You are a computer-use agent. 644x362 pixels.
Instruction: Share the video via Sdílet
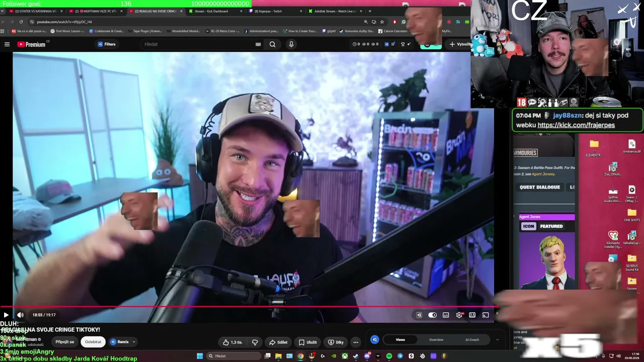278,342
